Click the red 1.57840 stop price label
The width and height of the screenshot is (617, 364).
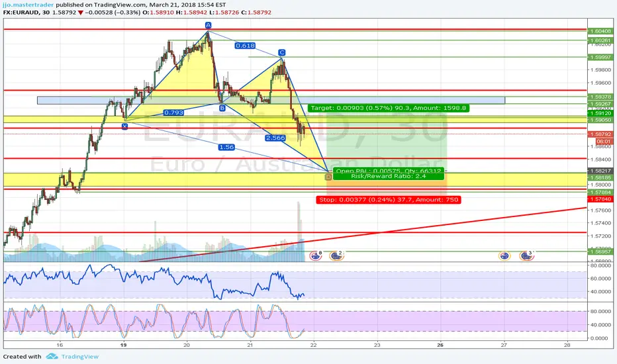tap(600, 199)
